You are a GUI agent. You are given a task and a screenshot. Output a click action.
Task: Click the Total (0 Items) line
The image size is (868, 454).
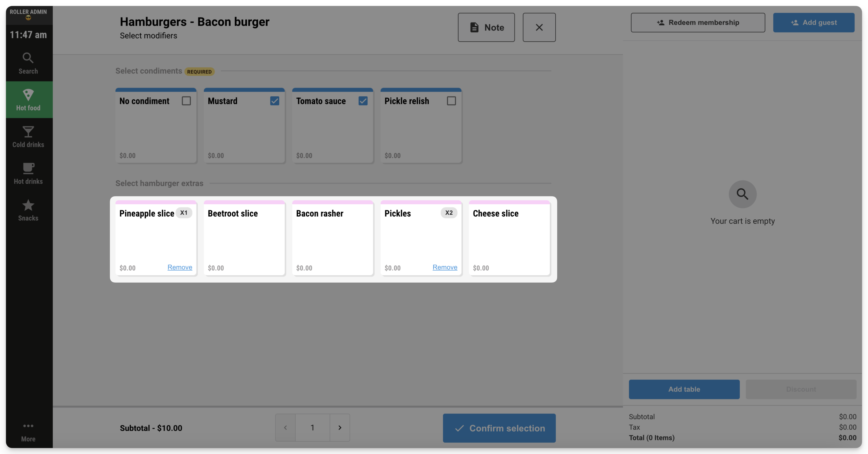pos(742,438)
